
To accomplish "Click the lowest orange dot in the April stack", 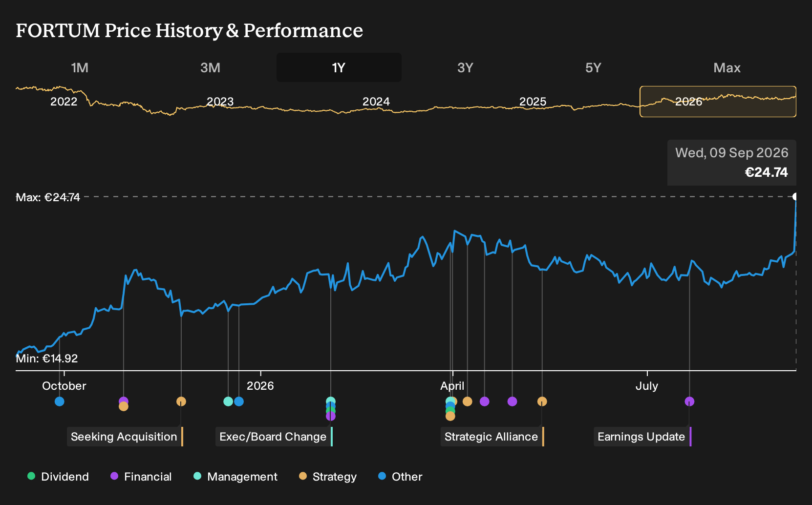I will tap(450, 416).
